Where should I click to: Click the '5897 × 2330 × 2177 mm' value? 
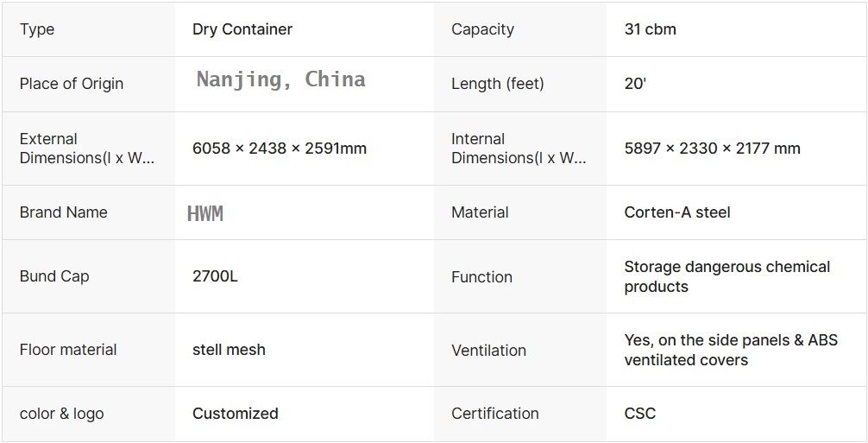(712, 149)
